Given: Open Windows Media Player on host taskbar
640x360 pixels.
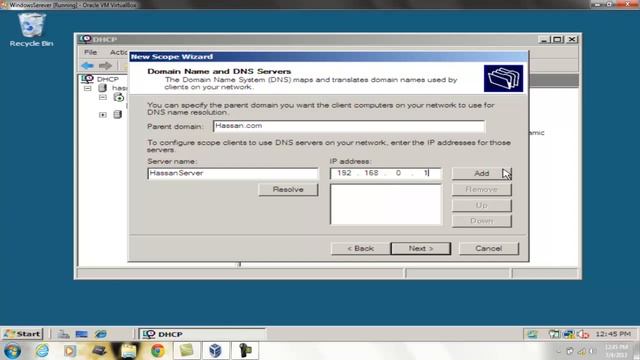Looking at the screenshot, I should point(70,351).
